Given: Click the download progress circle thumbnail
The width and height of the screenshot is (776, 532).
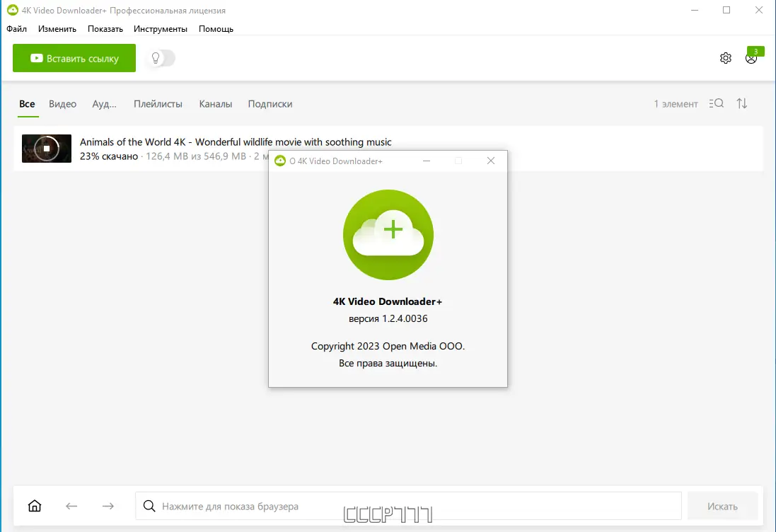Looking at the screenshot, I should (47, 149).
